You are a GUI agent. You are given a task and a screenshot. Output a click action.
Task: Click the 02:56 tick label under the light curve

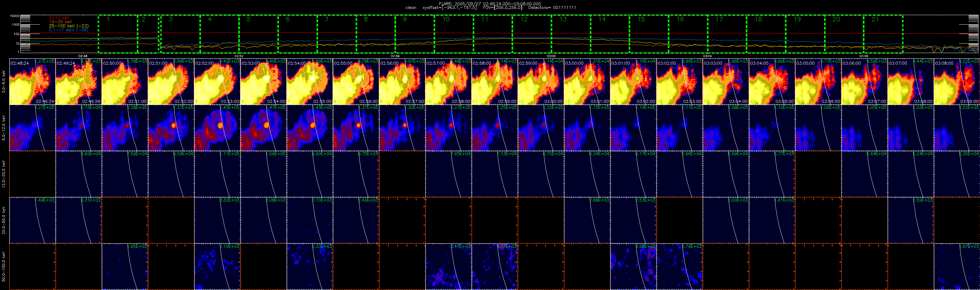[x=395, y=56]
